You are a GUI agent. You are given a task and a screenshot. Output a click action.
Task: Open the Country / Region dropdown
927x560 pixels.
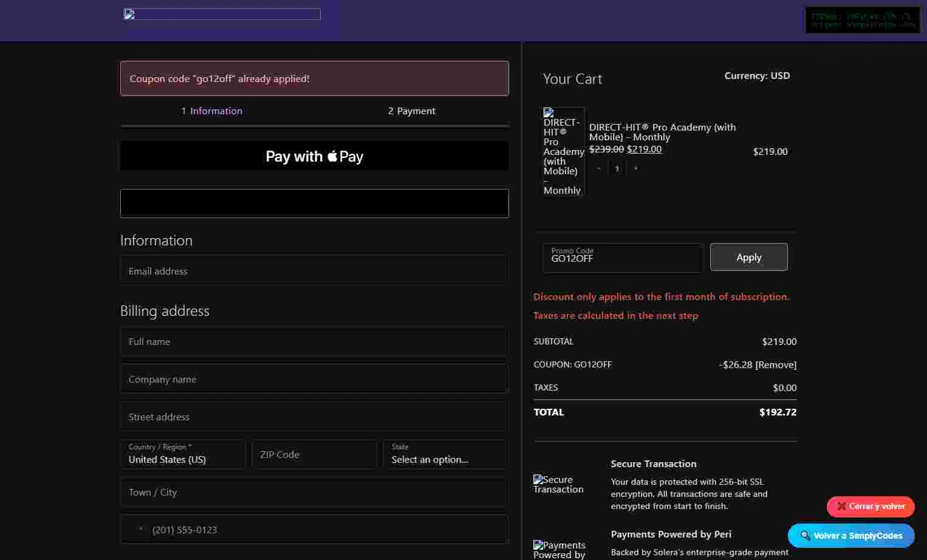pos(182,454)
